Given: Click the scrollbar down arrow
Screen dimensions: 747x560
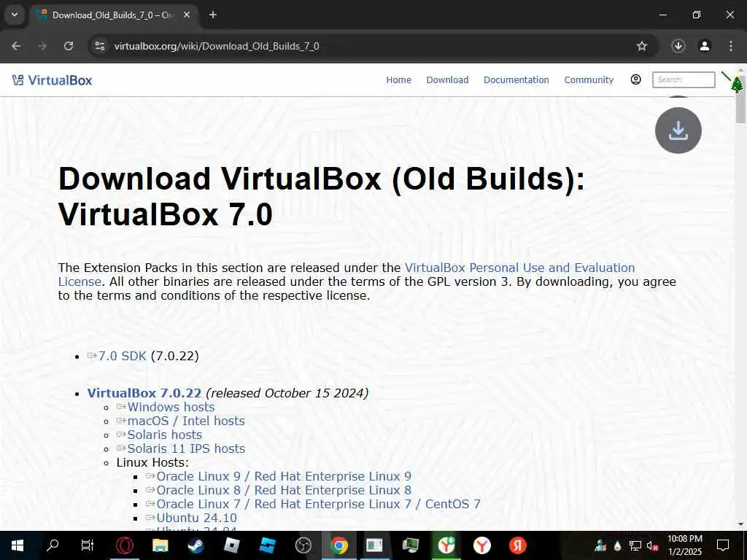Looking at the screenshot, I should (741, 524).
